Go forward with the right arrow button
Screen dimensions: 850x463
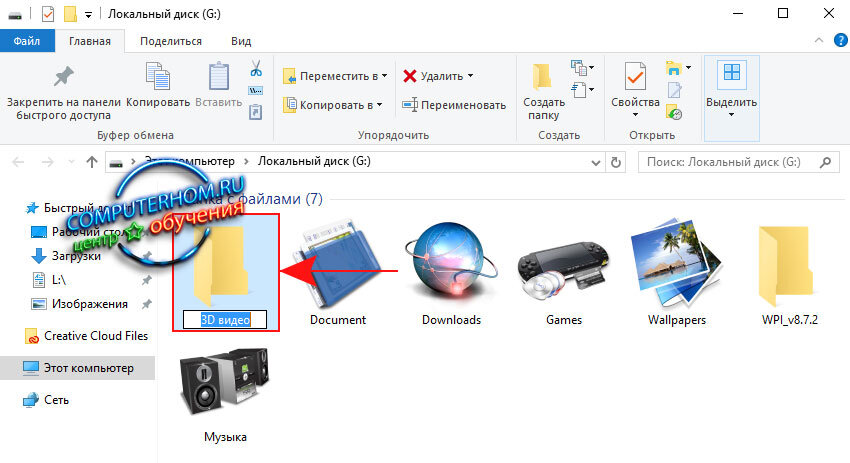pyautogui.click(x=47, y=162)
